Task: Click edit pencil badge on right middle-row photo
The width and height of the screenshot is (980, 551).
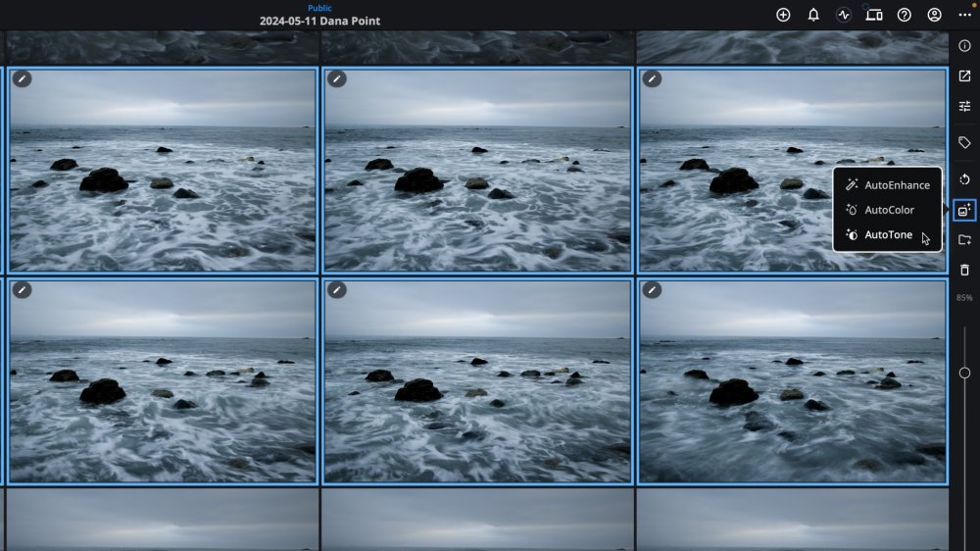Action: pos(652,78)
